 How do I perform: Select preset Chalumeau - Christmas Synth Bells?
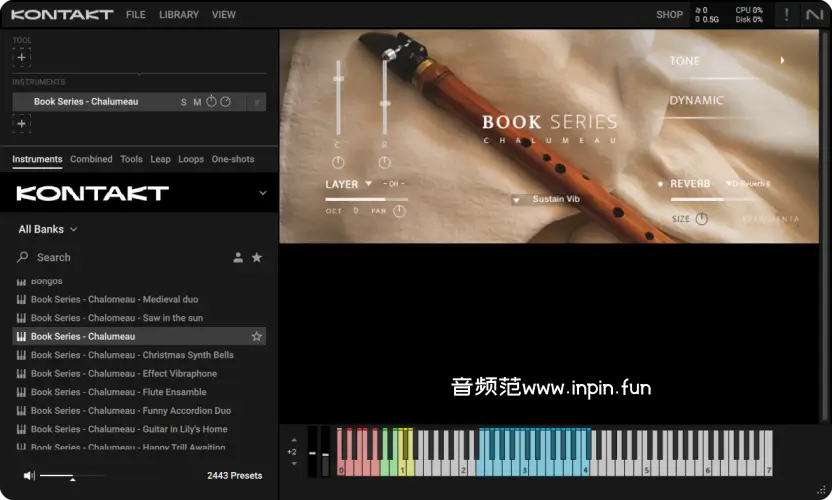pyautogui.click(x=139, y=355)
